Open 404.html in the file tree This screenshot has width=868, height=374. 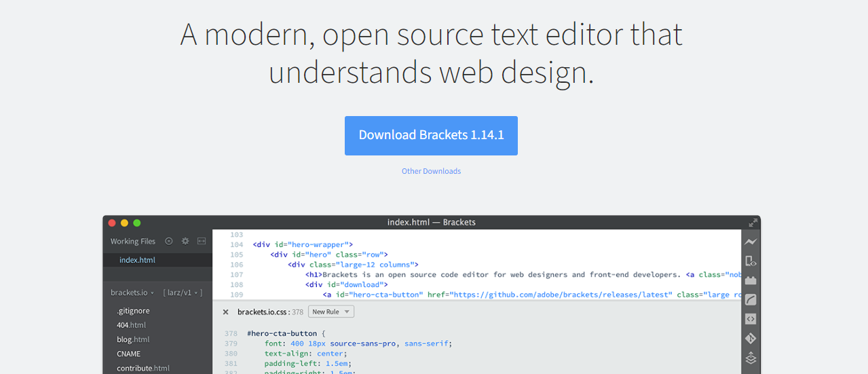(131, 325)
